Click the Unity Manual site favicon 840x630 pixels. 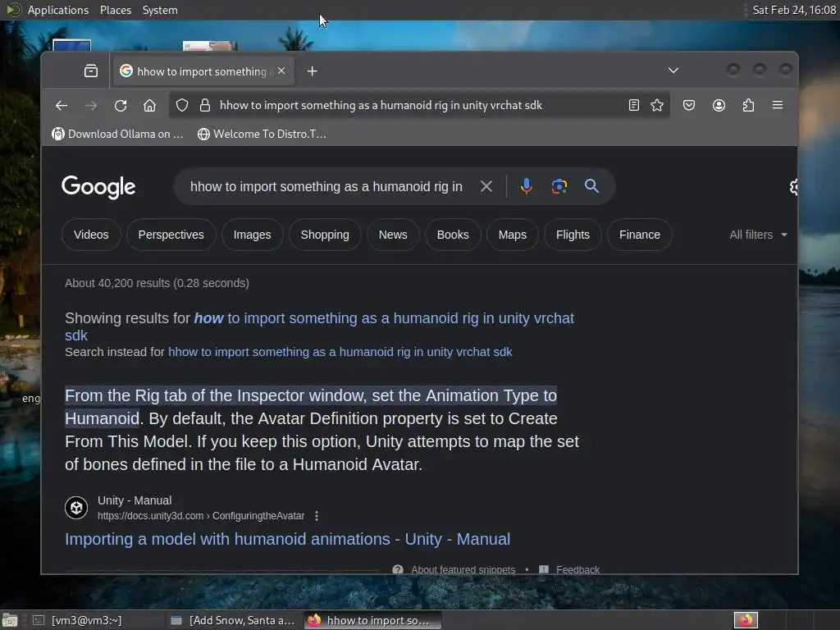click(76, 507)
